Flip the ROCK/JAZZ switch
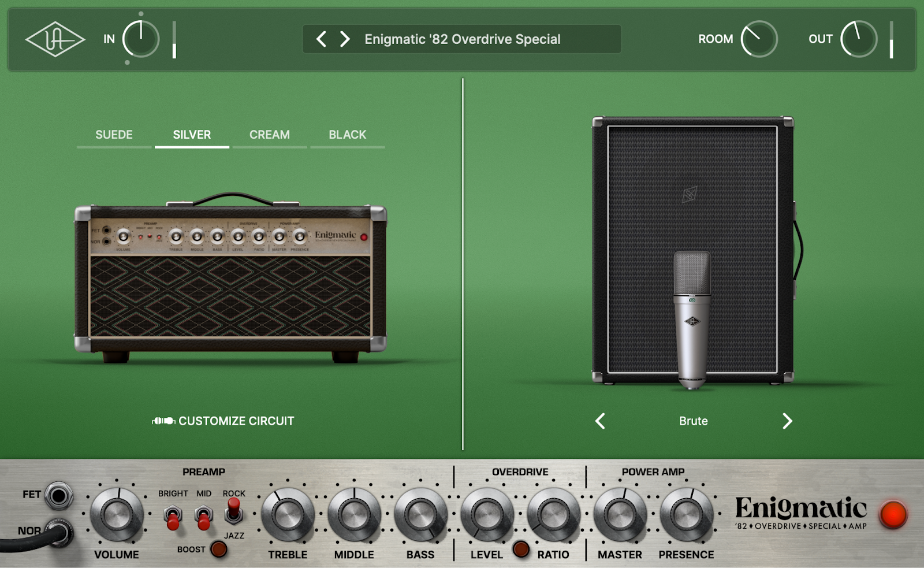The height and width of the screenshot is (568, 924). [x=233, y=511]
